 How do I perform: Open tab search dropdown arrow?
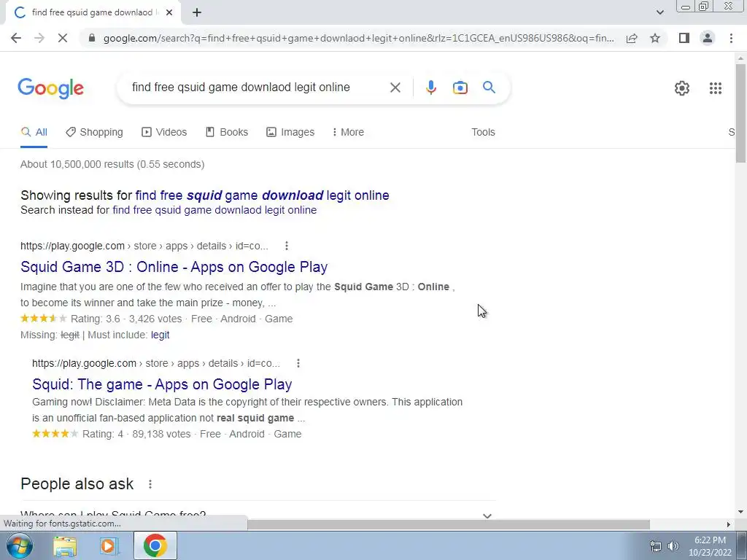click(x=659, y=12)
